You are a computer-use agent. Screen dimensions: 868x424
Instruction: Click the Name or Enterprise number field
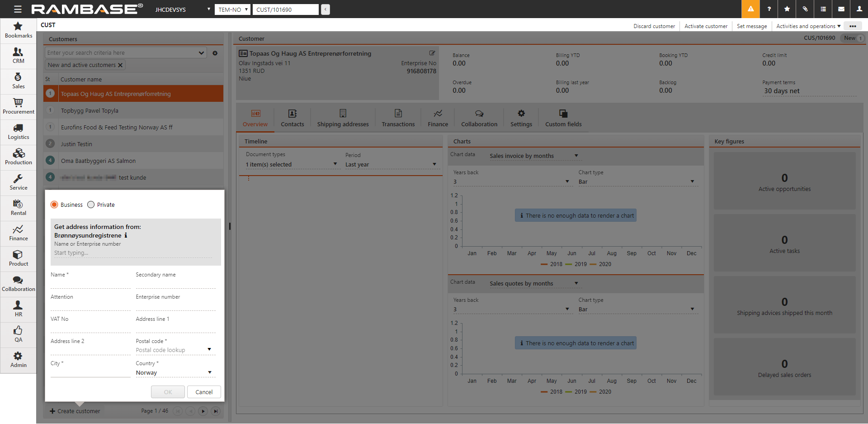(x=133, y=253)
